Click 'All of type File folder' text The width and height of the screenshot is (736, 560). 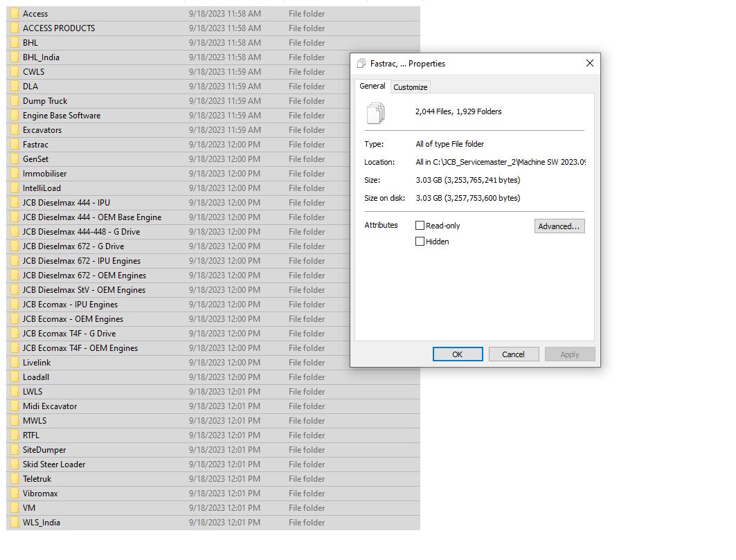tap(449, 144)
